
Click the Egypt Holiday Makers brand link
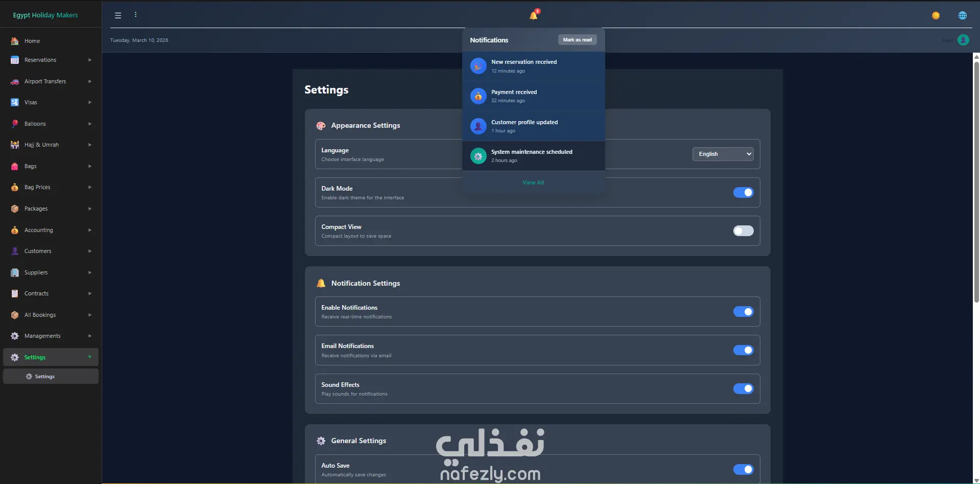pyautogui.click(x=45, y=15)
